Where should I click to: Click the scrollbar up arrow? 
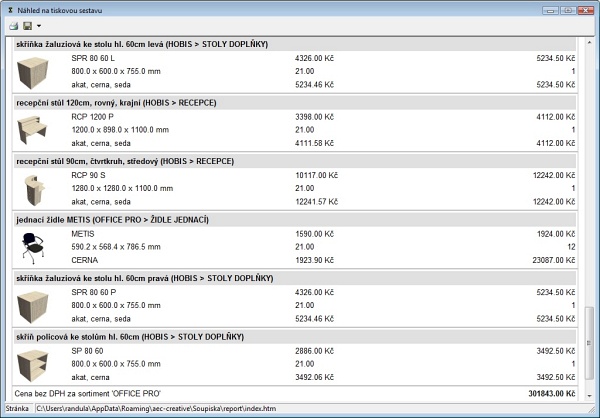point(589,42)
